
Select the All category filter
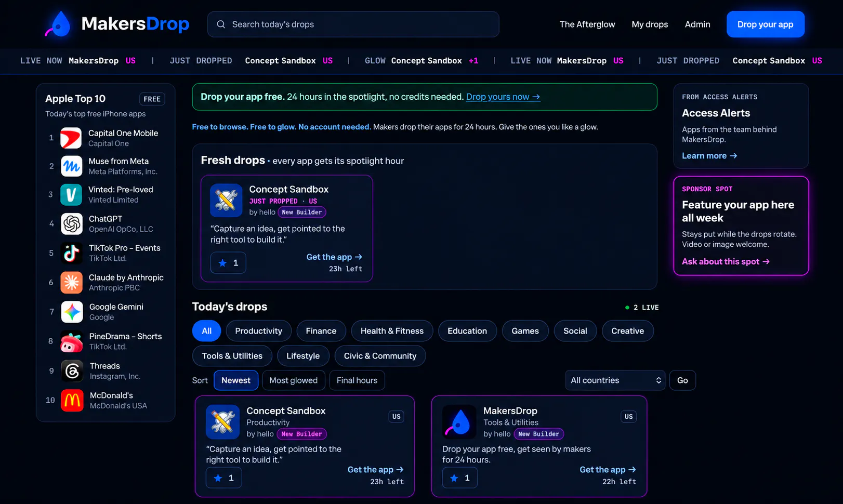[x=207, y=331]
